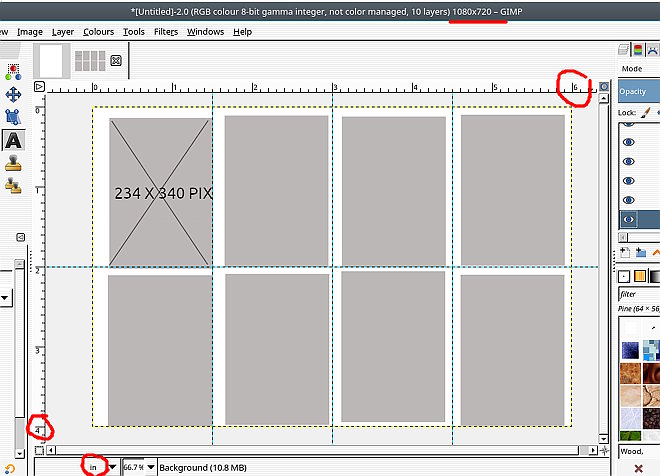Open the white blank image thumbnail tab

coord(51,61)
